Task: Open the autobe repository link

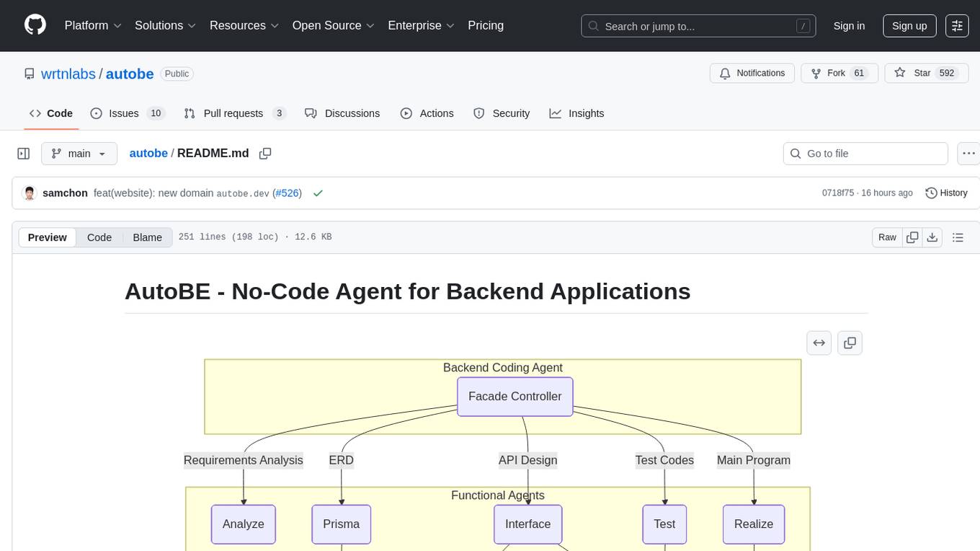Action: click(x=130, y=74)
